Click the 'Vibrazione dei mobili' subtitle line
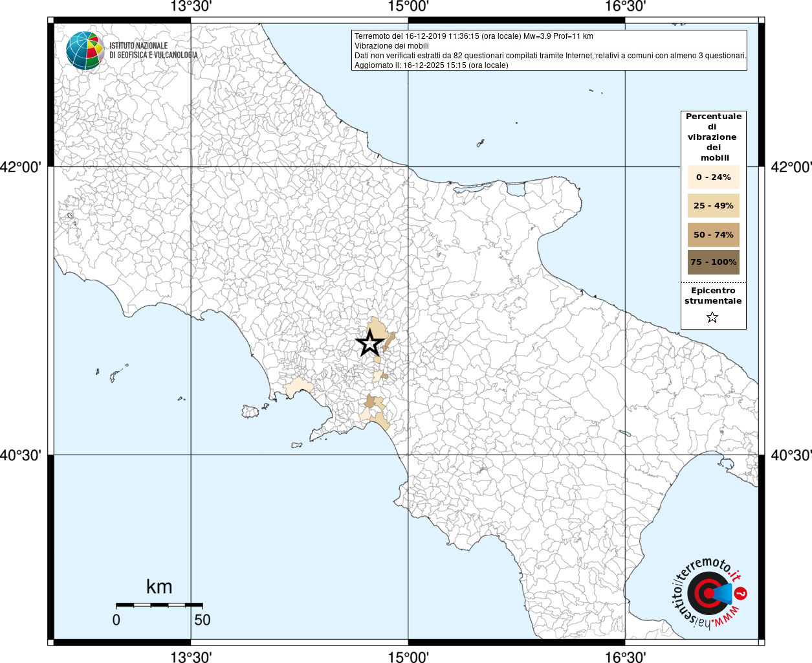This screenshot has height=663, width=812. [391, 46]
